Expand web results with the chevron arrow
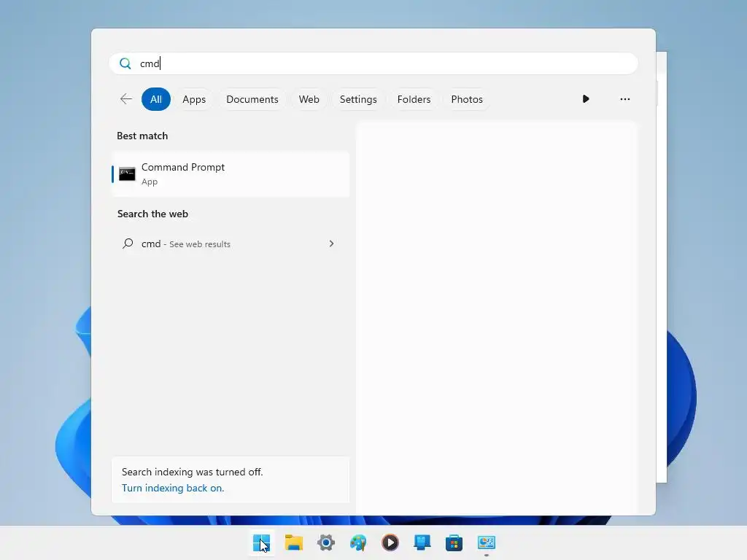Viewport: 747px width, 560px height. [332, 244]
